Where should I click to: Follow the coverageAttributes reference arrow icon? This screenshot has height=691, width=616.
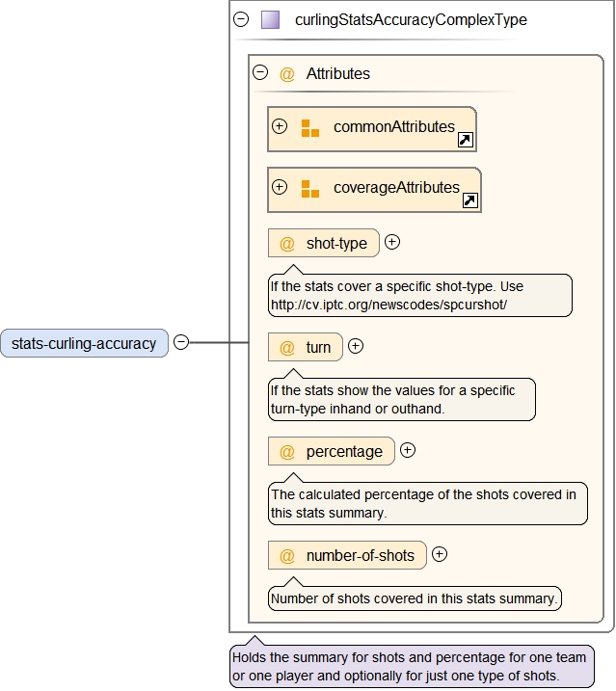coord(470,200)
